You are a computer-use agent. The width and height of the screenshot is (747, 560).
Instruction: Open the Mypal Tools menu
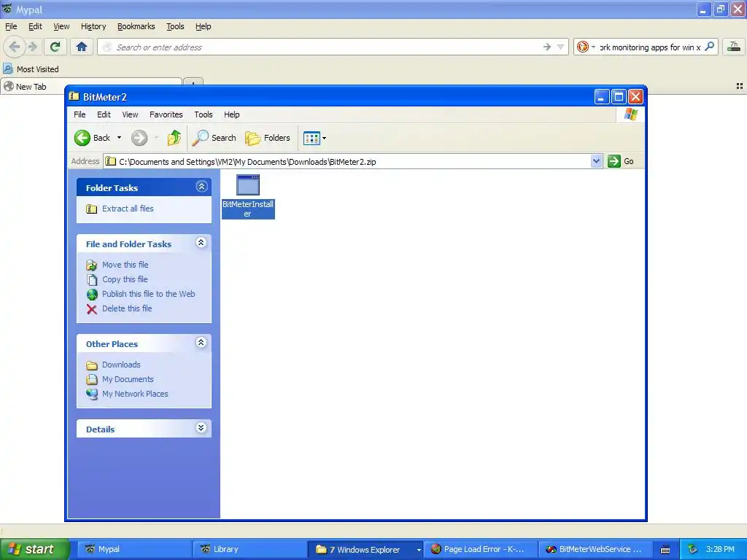tap(175, 27)
